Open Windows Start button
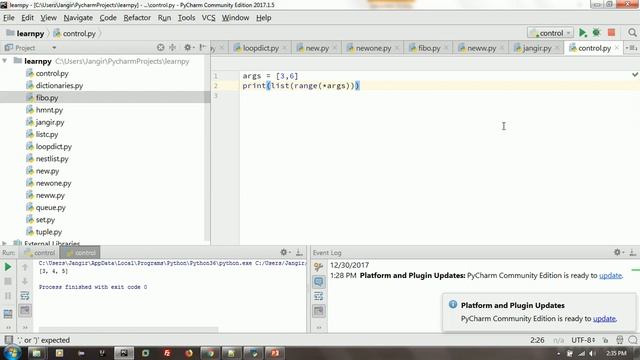This screenshot has width=640, height=360. coord(11,353)
